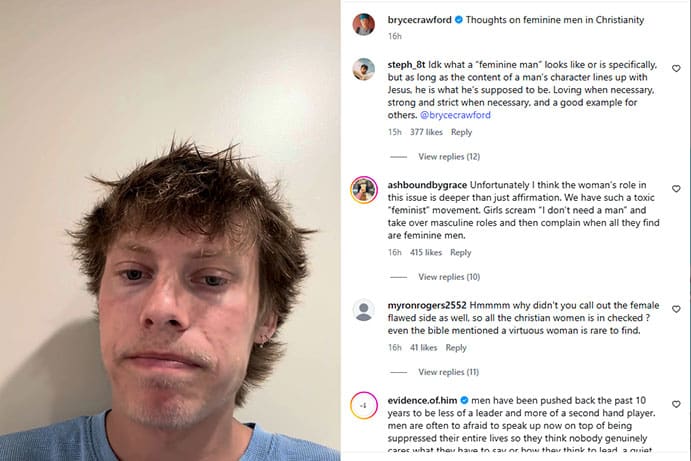Tap the heart beside evidence.of.him's comment
This screenshot has height=461, width=691.
coord(676,404)
